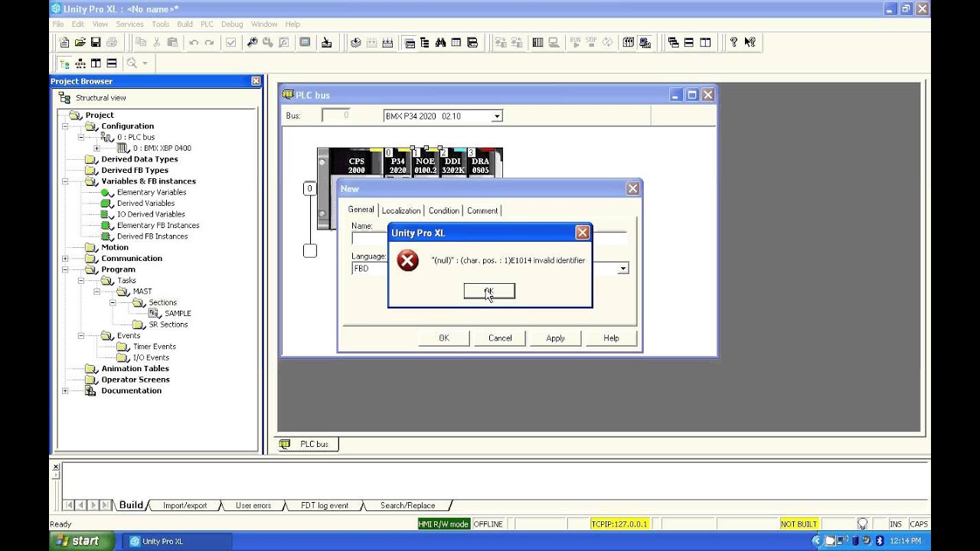Select the Functional view hierarchy icon
980x551 pixels.
pos(80,64)
